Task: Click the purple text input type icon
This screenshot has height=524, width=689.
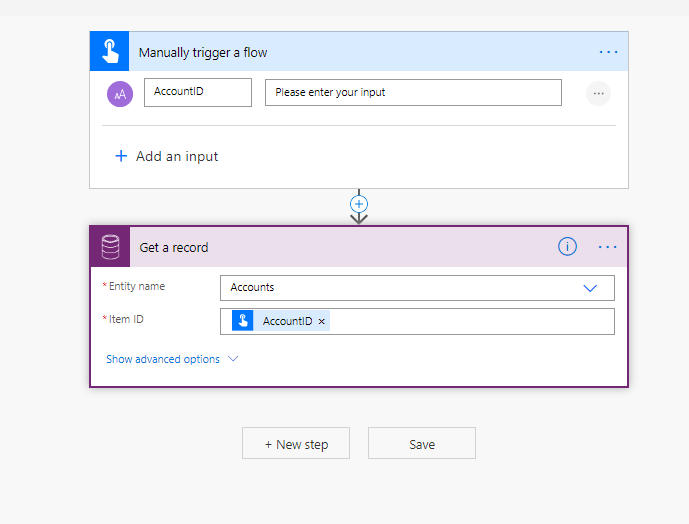Action: click(120, 93)
